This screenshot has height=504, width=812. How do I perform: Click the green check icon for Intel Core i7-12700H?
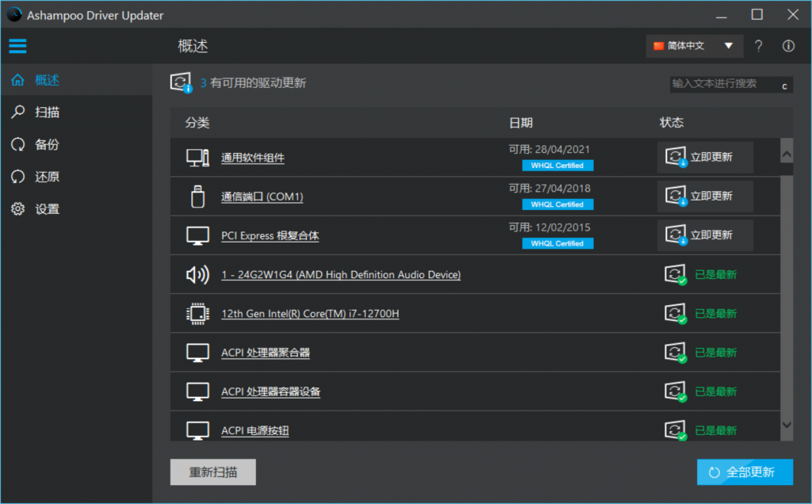(x=675, y=313)
